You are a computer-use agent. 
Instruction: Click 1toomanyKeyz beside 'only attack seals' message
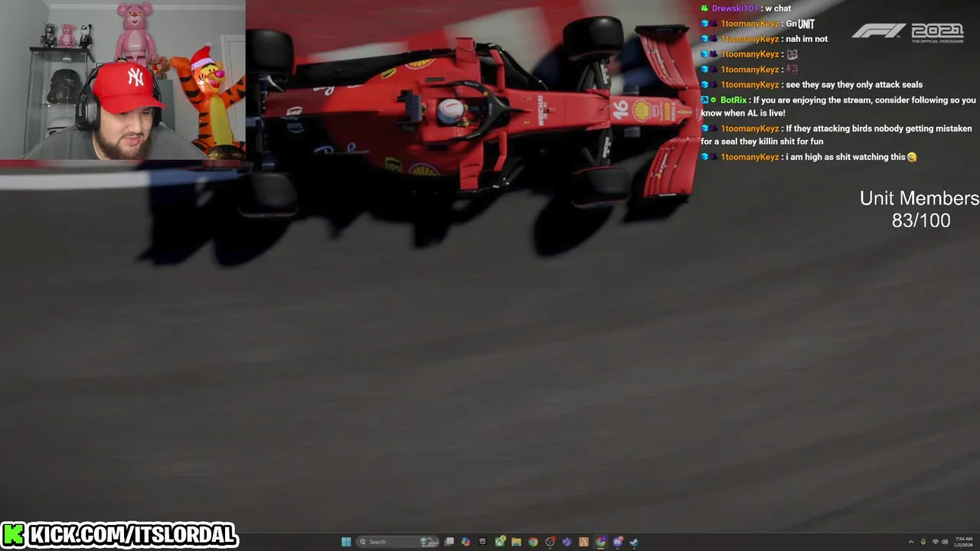[750, 85]
